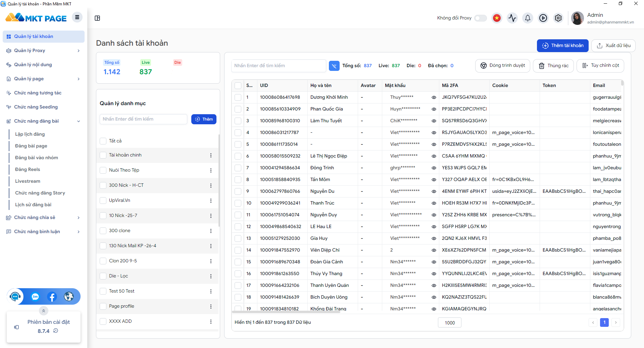644x348 pixels.
Task: Open Quản lý nội dung menu item
Action: (43, 65)
